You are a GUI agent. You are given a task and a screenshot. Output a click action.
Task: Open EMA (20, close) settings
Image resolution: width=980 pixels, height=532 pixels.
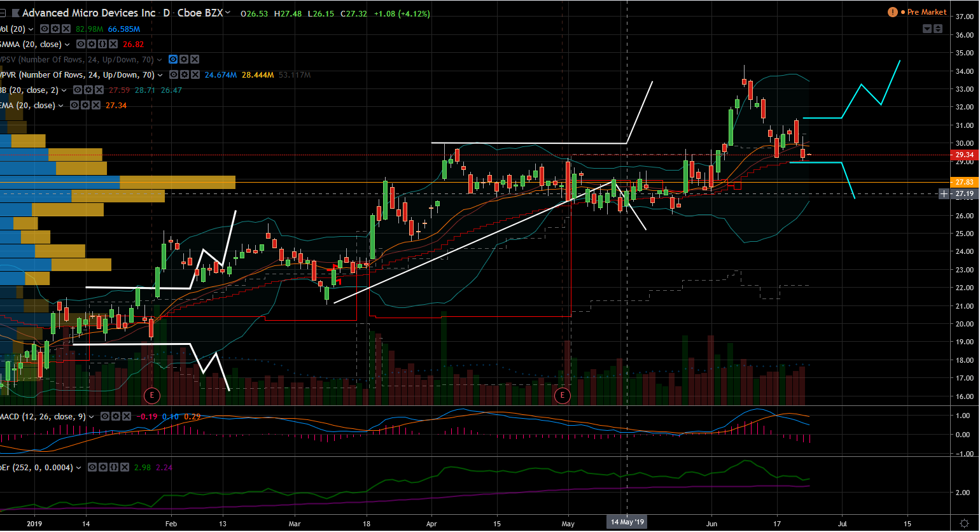pyautogui.click(x=85, y=105)
